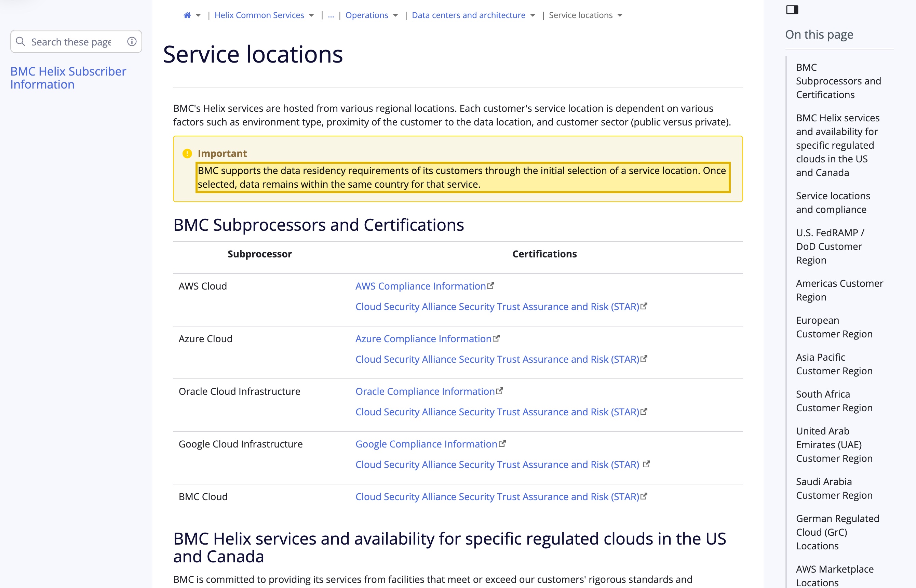Click the On this page heading

click(x=819, y=35)
